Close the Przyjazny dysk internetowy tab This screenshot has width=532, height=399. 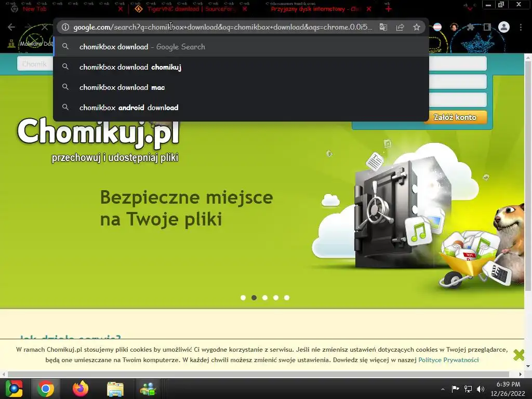[369, 9]
